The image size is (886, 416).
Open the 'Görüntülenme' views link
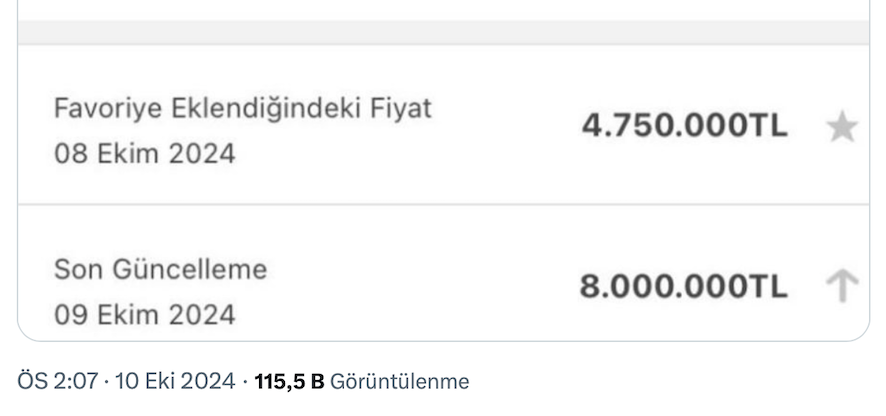399,381
